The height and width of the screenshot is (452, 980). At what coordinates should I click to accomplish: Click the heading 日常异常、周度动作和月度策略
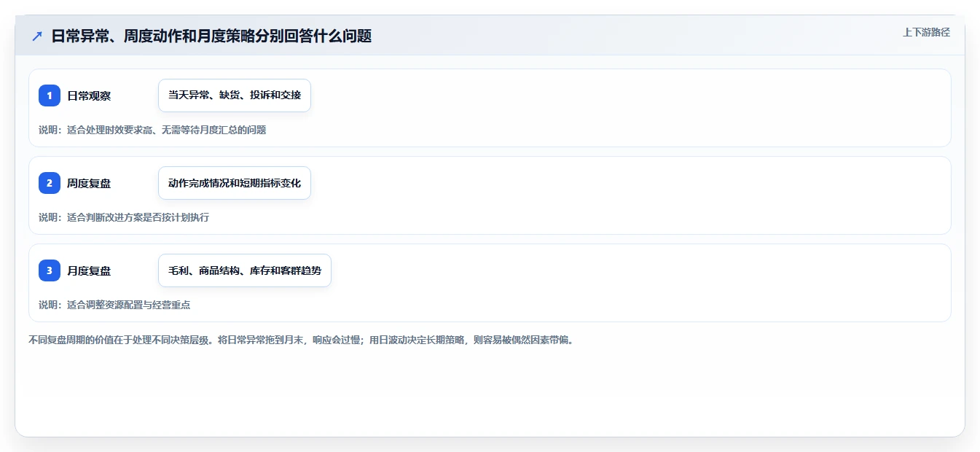[211, 36]
